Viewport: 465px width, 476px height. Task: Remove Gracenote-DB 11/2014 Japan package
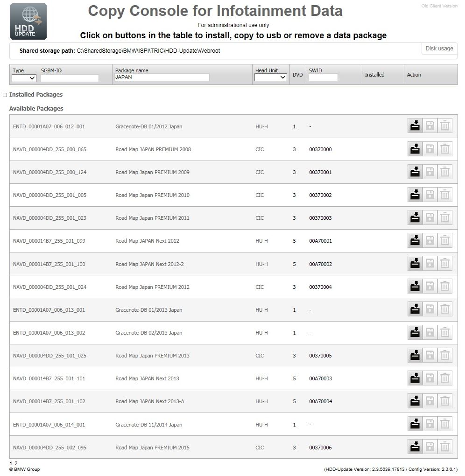(x=444, y=424)
